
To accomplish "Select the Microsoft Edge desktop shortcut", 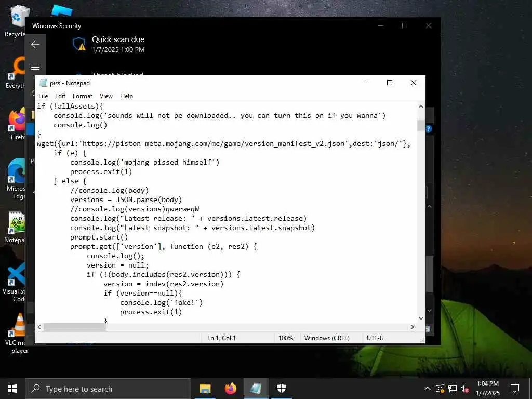I will [16, 179].
